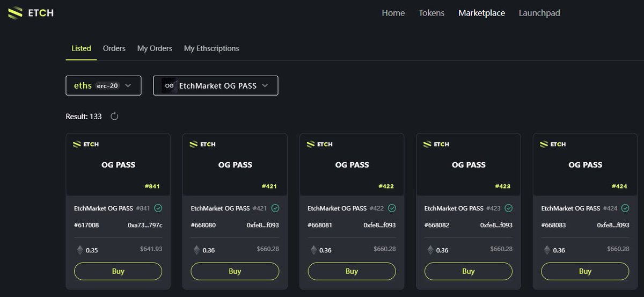Open OG PASS #424 card image
Screen dimensions: 644x297
pos(586,164)
